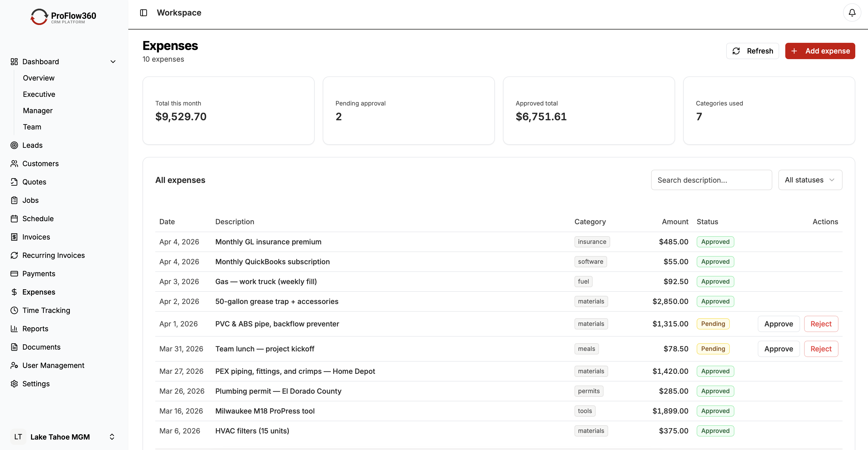Image resolution: width=868 pixels, height=450 pixels.
Task: Select Customers in the sidebar
Action: pyautogui.click(x=40, y=164)
